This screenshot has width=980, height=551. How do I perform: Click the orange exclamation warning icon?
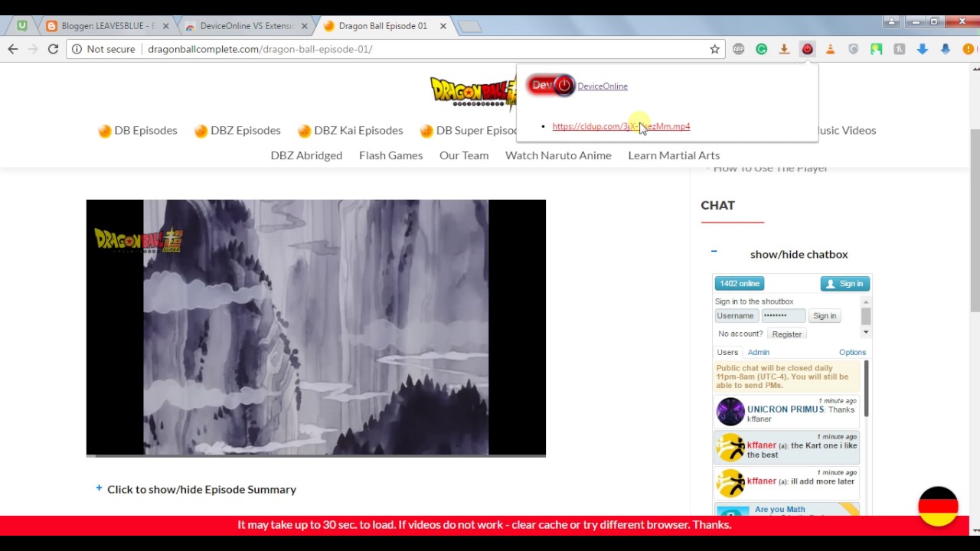tap(968, 49)
